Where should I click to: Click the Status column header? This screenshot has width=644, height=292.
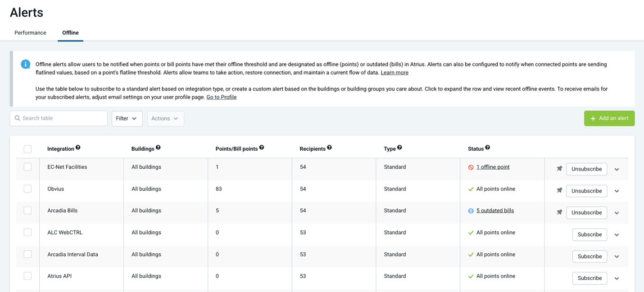tap(476, 148)
